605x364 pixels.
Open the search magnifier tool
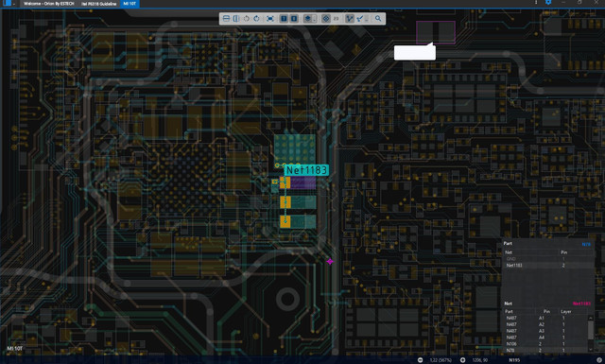click(x=378, y=19)
